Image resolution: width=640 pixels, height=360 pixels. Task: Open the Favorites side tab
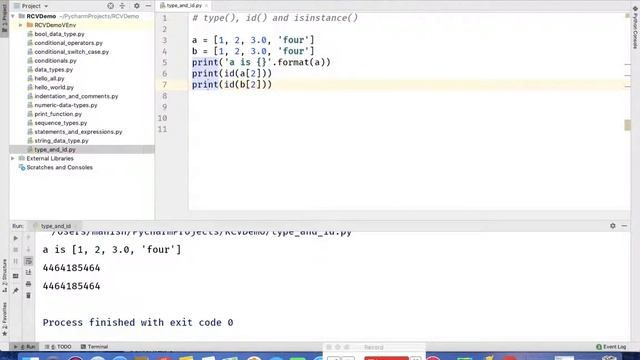click(4, 319)
